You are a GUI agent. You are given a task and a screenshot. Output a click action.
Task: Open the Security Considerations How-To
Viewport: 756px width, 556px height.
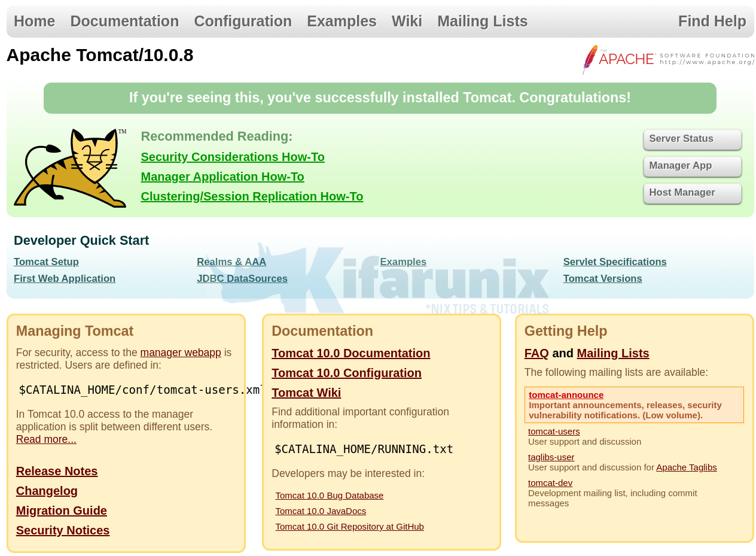233,156
